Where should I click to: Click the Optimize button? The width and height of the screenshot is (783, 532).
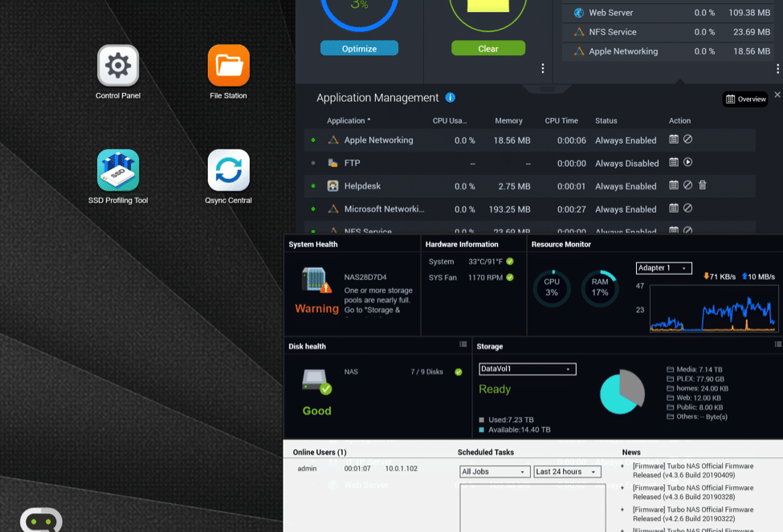pyautogui.click(x=359, y=48)
